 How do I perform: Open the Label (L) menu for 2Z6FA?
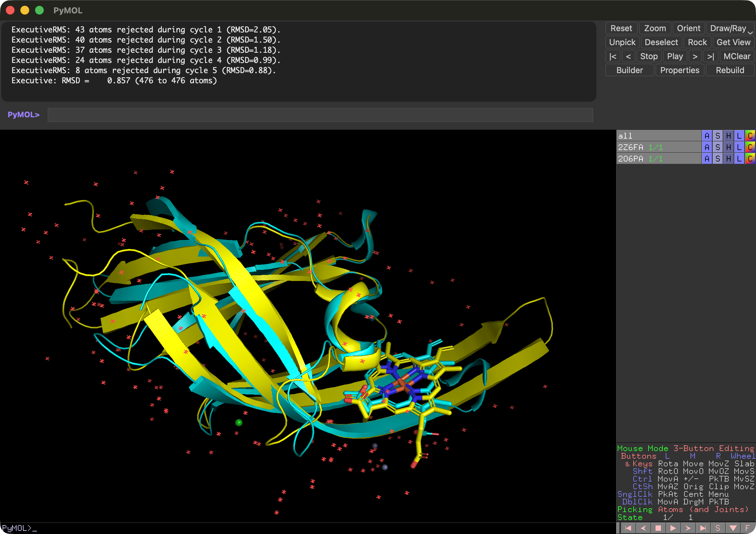[739, 147]
